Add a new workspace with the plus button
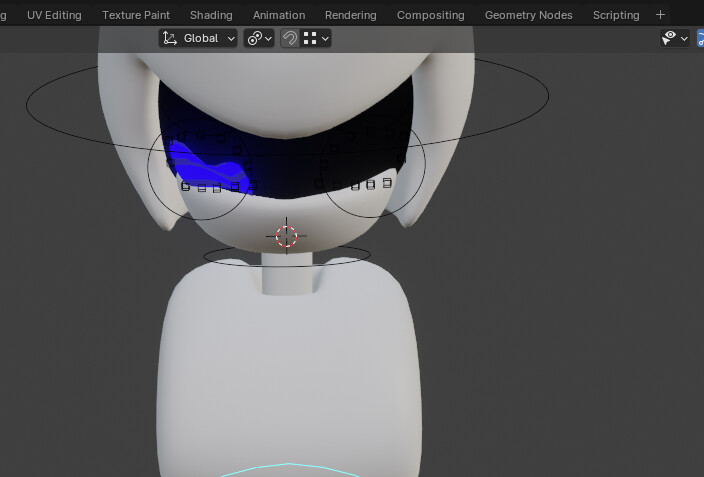 (660, 15)
